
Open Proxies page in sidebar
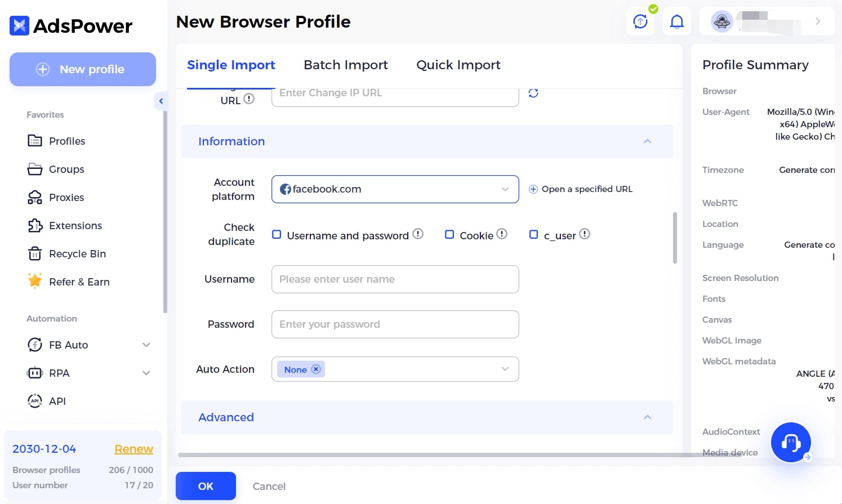(x=66, y=198)
